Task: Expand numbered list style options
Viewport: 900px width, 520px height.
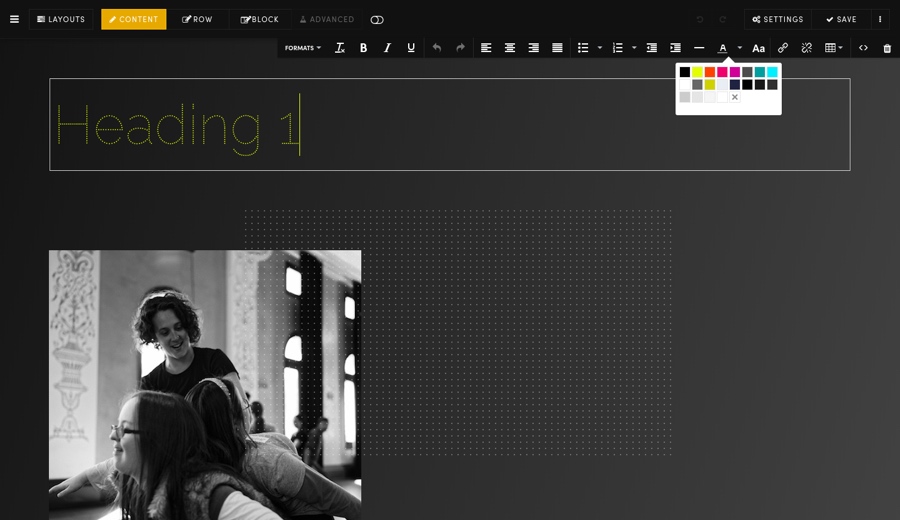Action: coord(634,48)
